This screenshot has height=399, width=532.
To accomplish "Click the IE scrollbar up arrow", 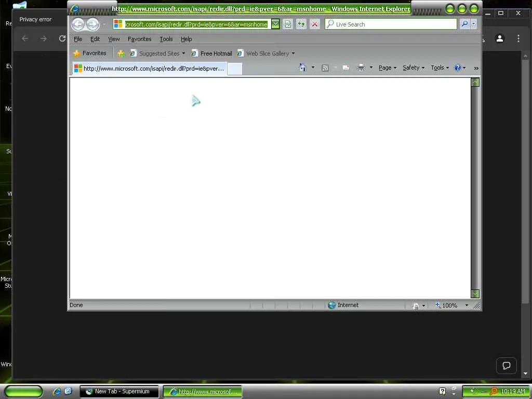I will [x=475, y=82].
